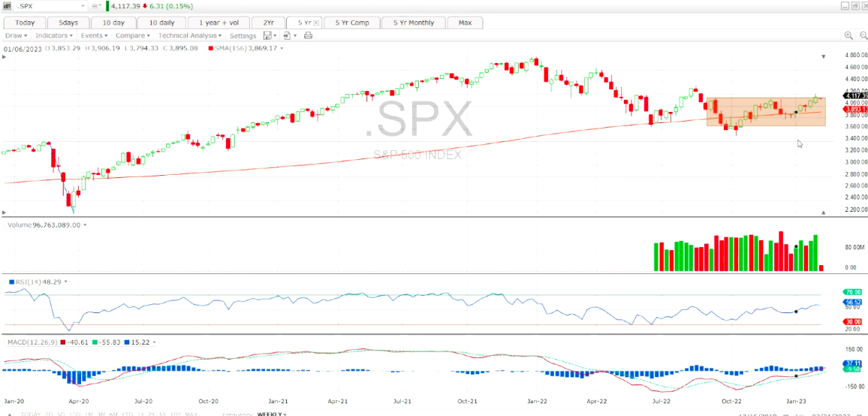Open the Events menu
Image resolution: width=868 pixels, height=416 pixels.
[x=94, y=35]
